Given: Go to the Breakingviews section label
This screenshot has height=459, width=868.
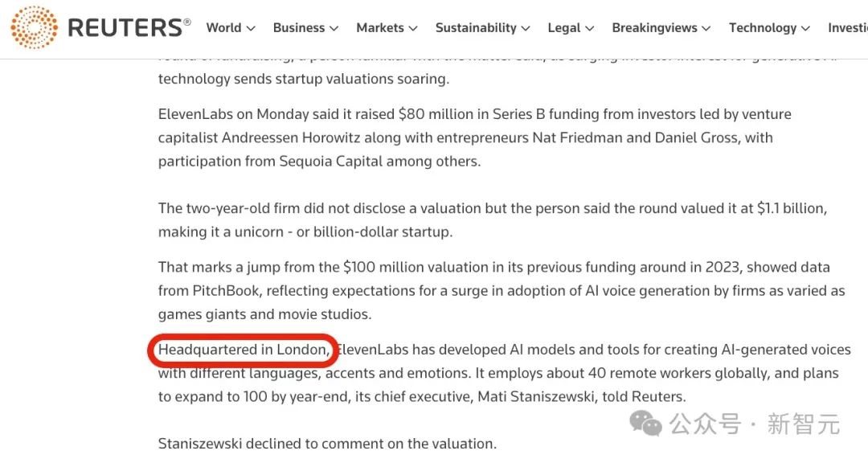Looking at the screenshot, I should [x=654, y=27].
